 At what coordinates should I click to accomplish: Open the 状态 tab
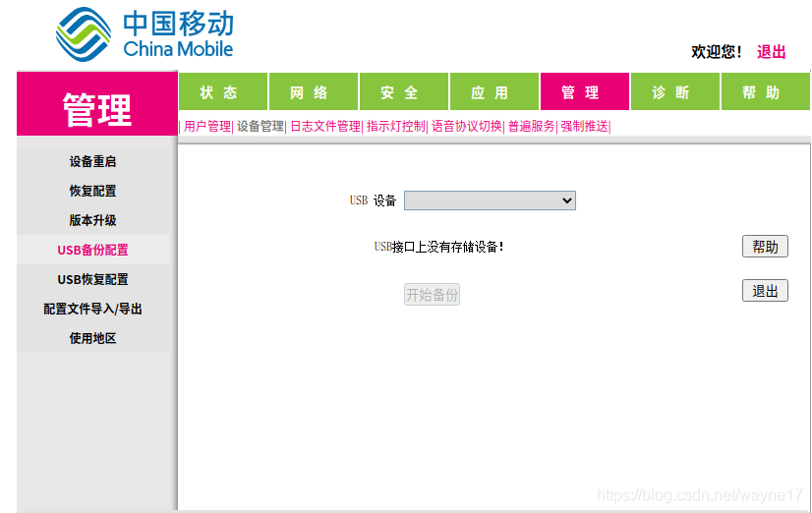click(223, 91)
